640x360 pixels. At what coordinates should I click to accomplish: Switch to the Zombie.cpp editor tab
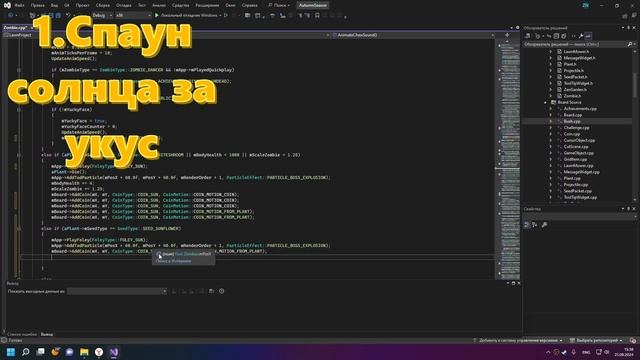click(15, 28)
